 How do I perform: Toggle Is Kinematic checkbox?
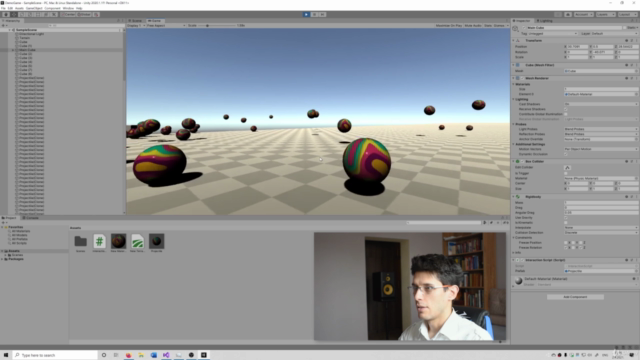tap(566, 222)
